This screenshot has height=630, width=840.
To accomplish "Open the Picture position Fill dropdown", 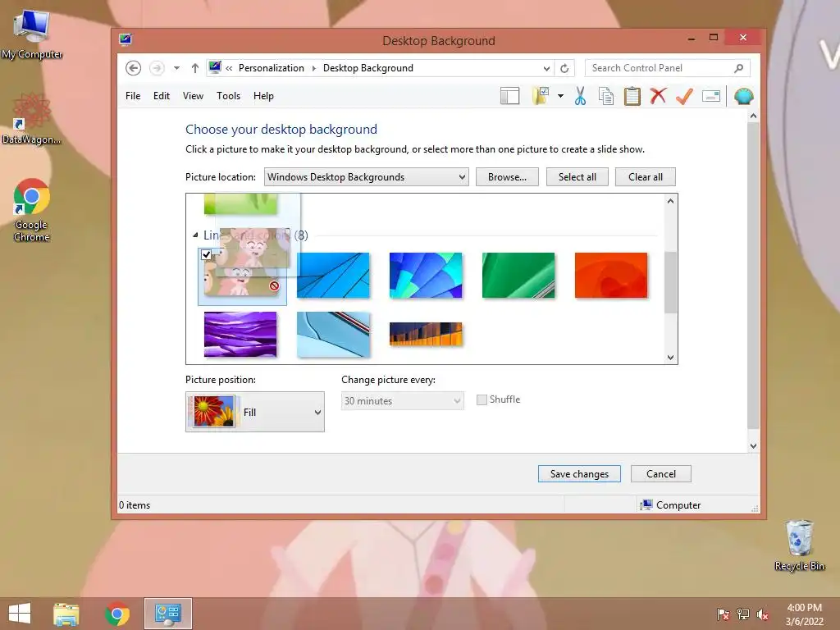I will pos(255,412).
